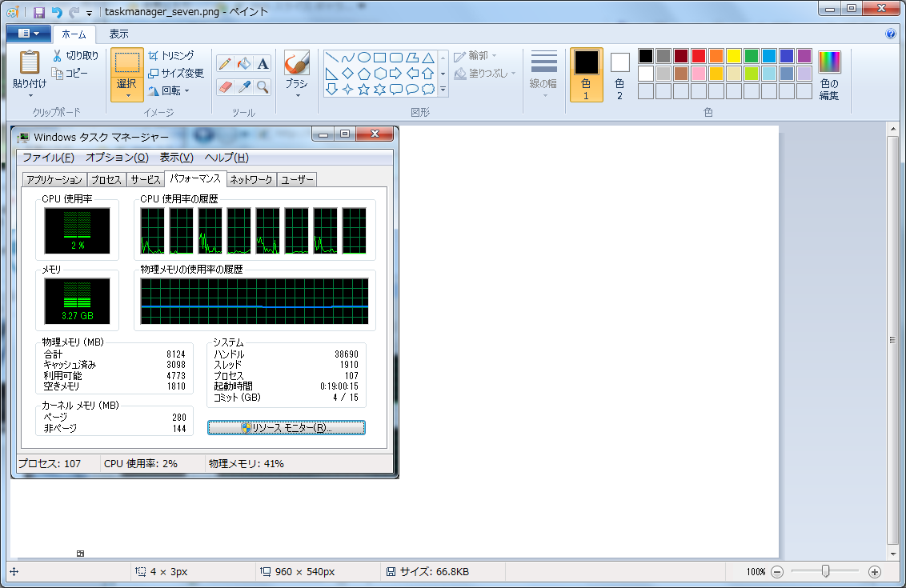Pick the Rounded rectangle shape
The width and height of the screenshot is (906, 588).
(x=396, y=57)
